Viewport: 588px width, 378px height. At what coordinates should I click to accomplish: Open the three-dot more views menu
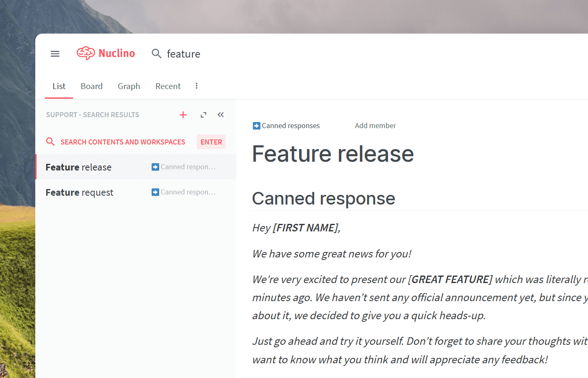(x=197, y=86)
